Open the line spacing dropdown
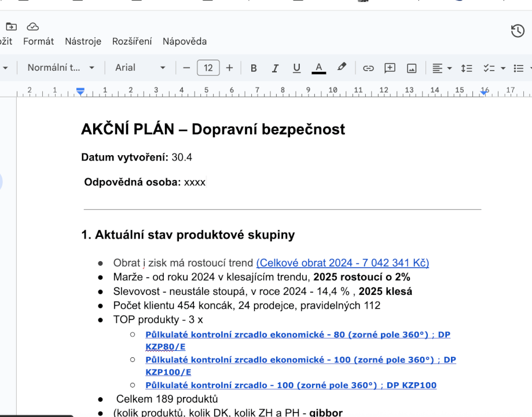The image size is (532, 417). 467,68
